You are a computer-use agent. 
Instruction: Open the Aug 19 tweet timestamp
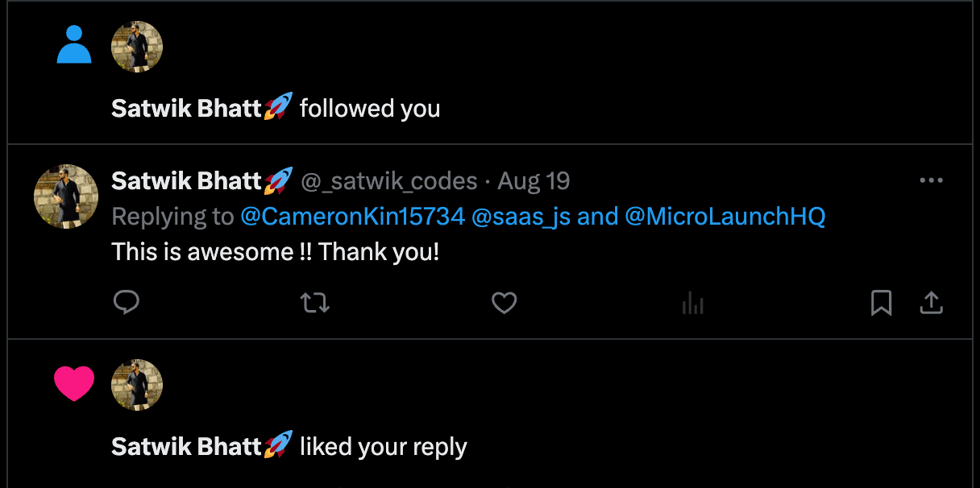pos(533,180)
